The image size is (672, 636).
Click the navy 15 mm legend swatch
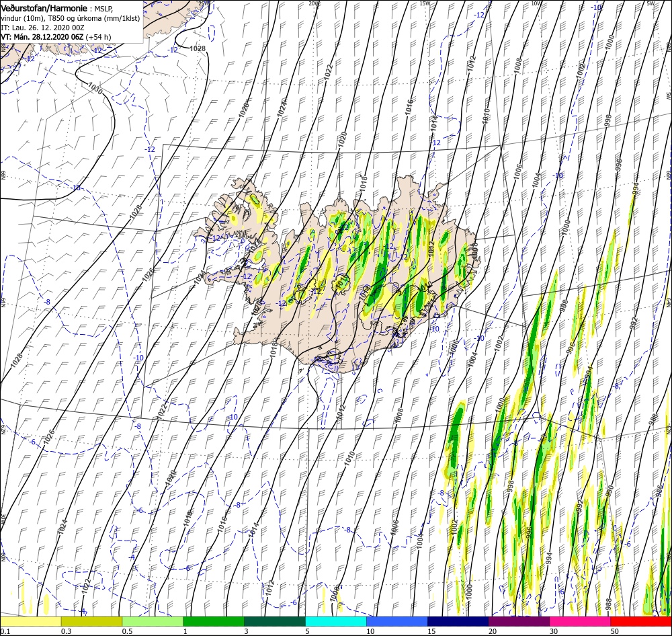458,621
